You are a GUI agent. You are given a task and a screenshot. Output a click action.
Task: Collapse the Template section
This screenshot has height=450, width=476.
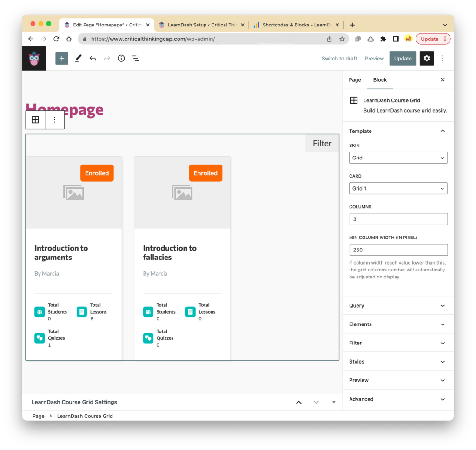pos(398,131)
